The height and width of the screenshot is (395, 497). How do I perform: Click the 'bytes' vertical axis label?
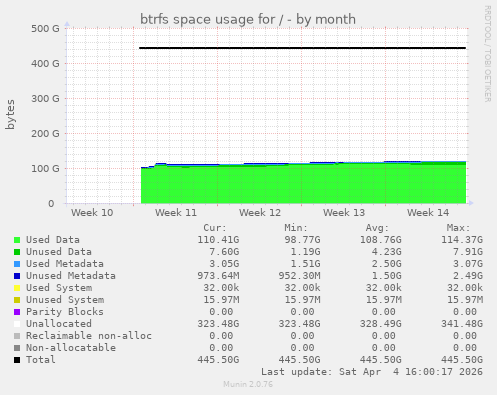(10, 114)
